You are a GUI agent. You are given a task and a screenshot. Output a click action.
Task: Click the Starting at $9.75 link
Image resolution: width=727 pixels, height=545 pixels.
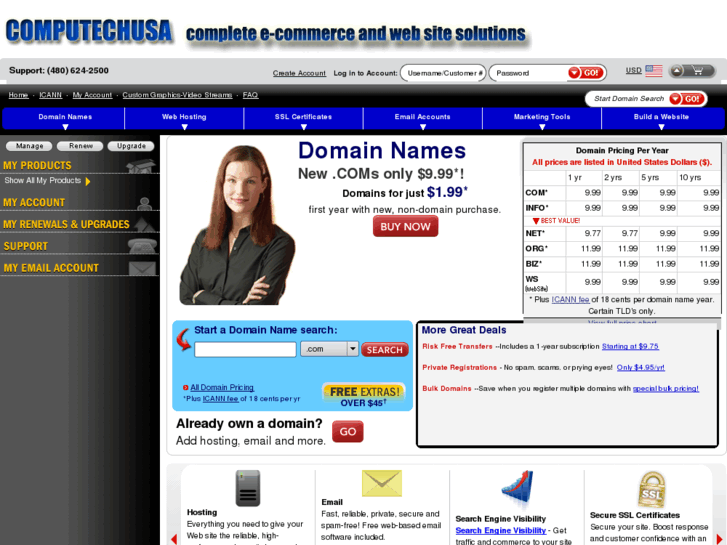(630, 346)
